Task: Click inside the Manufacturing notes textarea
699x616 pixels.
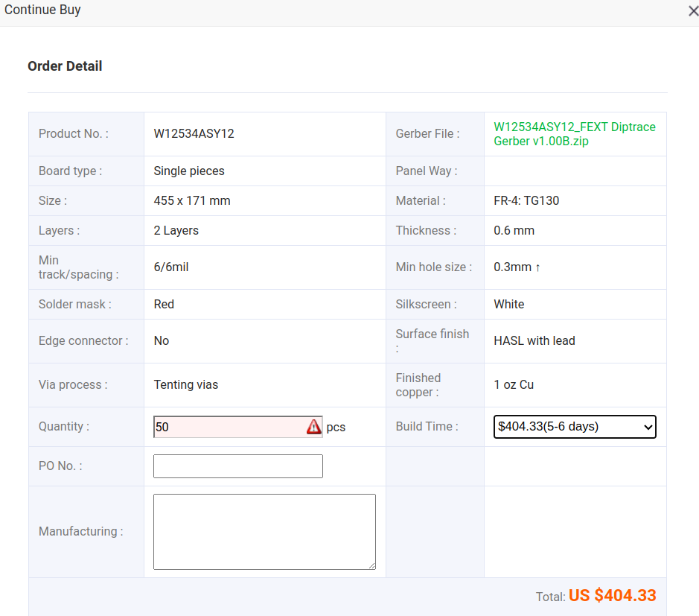Action: pyautogui.click(x=264, y=531)
